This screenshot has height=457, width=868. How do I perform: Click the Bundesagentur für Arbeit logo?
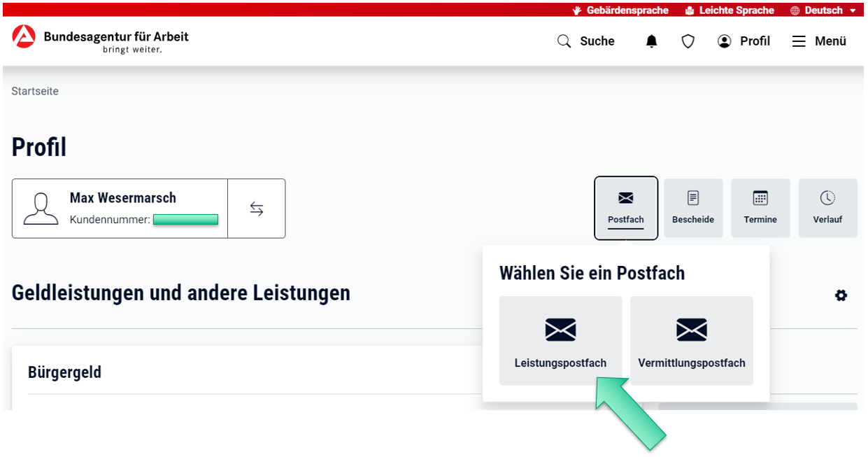(101, 41)
